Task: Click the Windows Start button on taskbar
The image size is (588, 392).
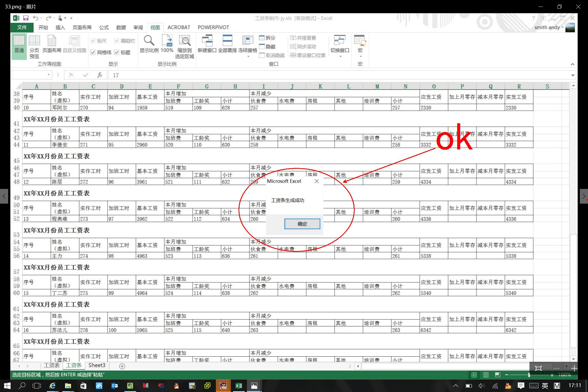Action: [7, 386]
